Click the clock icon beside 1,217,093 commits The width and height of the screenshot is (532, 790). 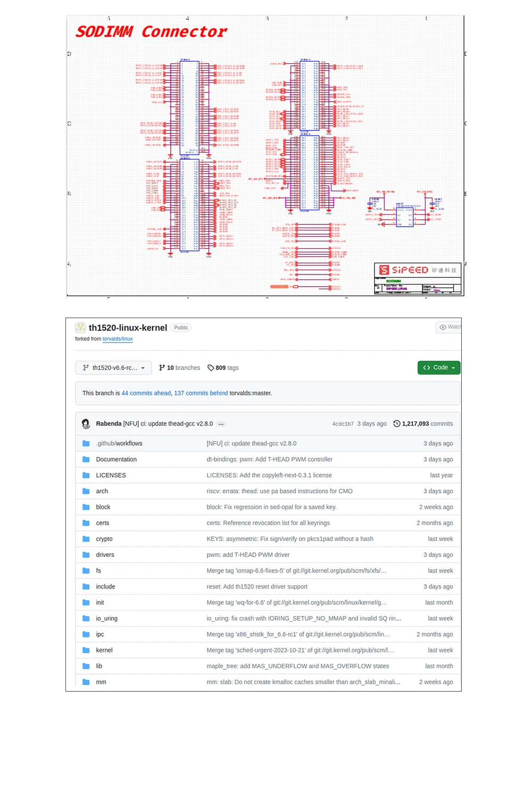(396, 423)
